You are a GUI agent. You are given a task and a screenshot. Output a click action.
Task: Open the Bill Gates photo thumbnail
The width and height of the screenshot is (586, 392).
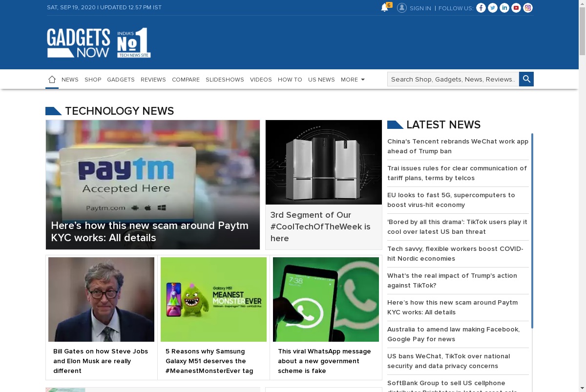[x=101, y=299]
